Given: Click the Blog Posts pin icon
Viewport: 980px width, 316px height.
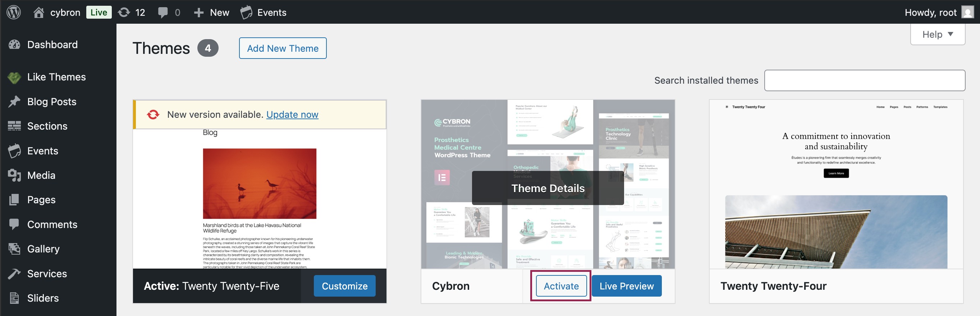Looking at the screenshot, I should [x=14, y=102].
